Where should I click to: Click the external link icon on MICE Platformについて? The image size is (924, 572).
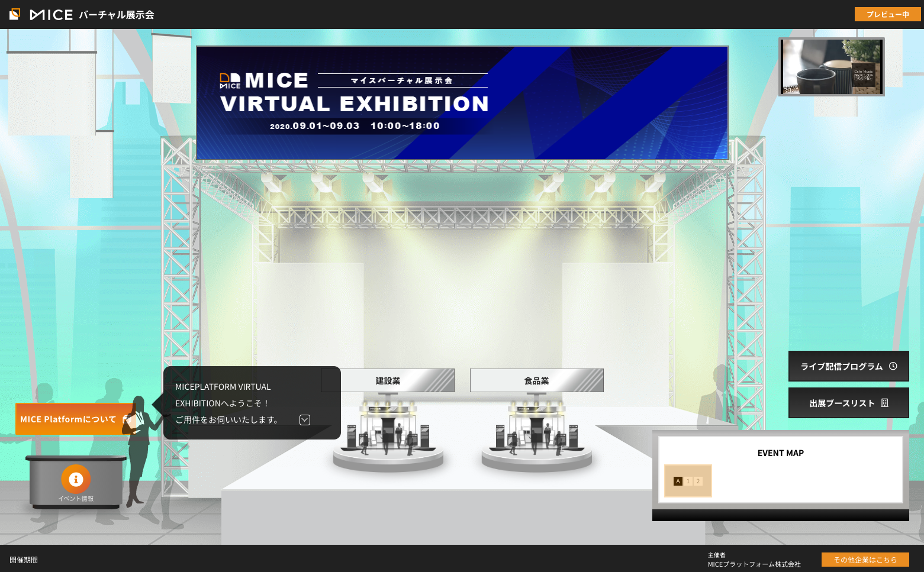click(x=126, y=419)
